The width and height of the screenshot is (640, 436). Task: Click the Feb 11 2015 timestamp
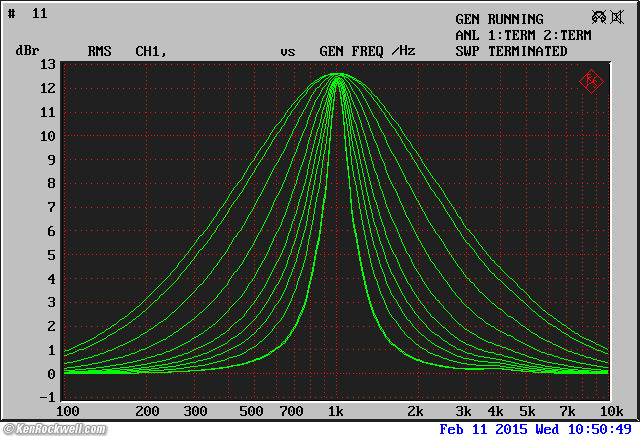(483, 429)
